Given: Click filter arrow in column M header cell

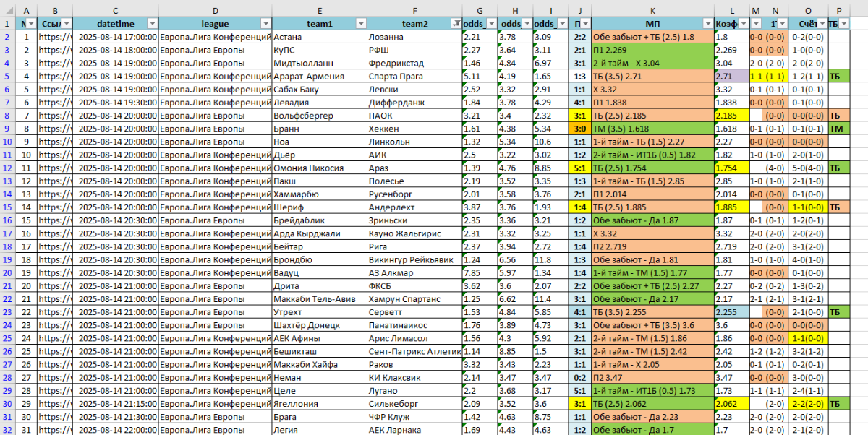Looking at the screenshot, I should click(x=757, y=24).
